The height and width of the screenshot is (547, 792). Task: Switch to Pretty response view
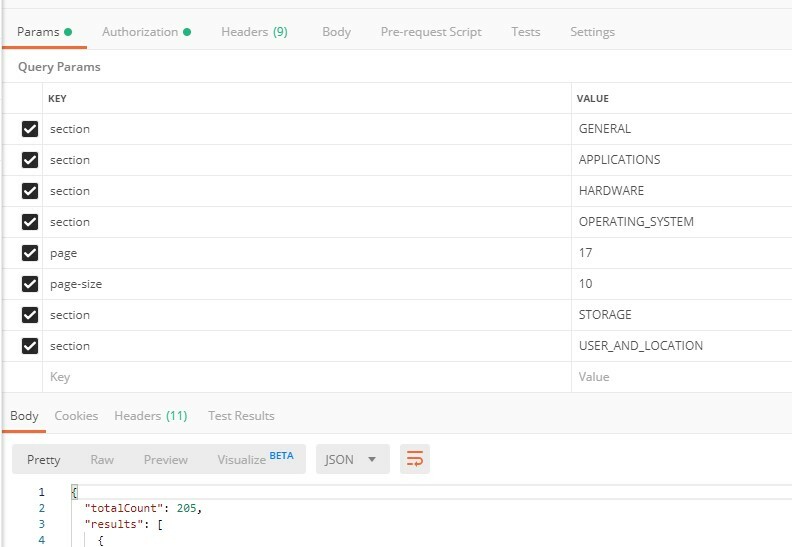tap(43, 460)
